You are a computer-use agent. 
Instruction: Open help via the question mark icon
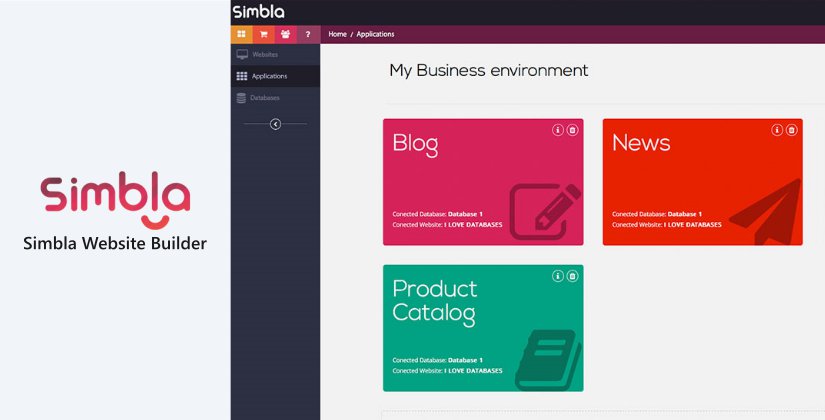(x=308, y=34)
